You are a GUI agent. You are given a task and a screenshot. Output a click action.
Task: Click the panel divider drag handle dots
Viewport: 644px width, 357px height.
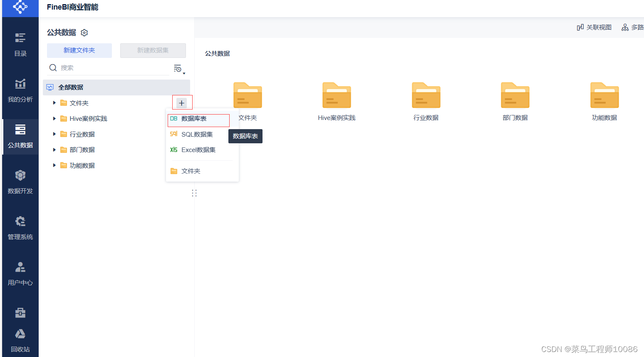point(194,193)
